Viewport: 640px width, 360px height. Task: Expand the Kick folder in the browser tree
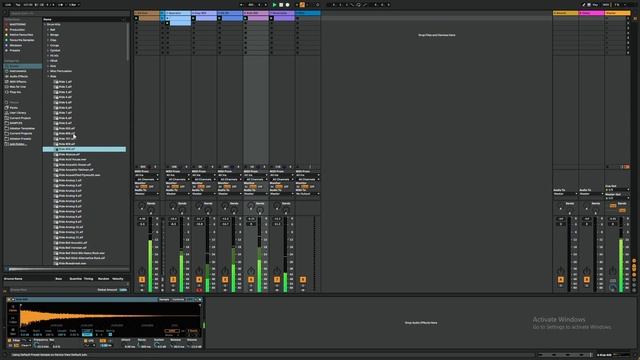pos(48,66)
